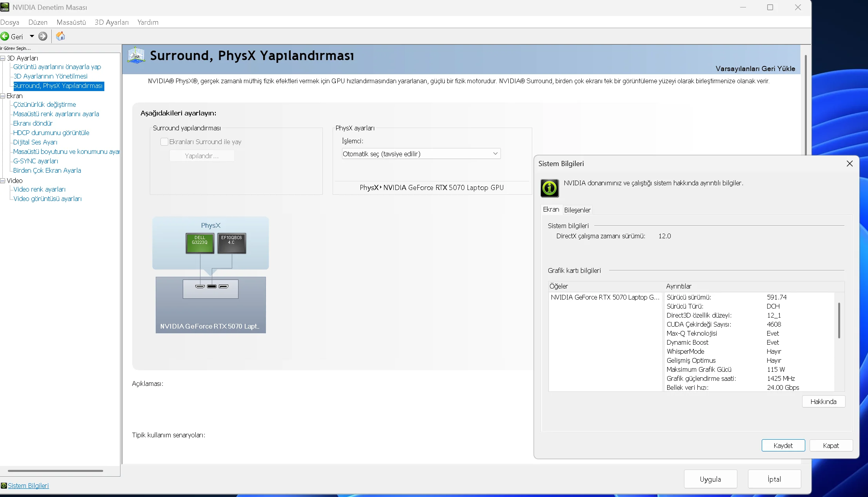This screenshot has height=497, width=868.
Task: Collapse the 3D Ayarları tree node
Action: click(3, 58)
